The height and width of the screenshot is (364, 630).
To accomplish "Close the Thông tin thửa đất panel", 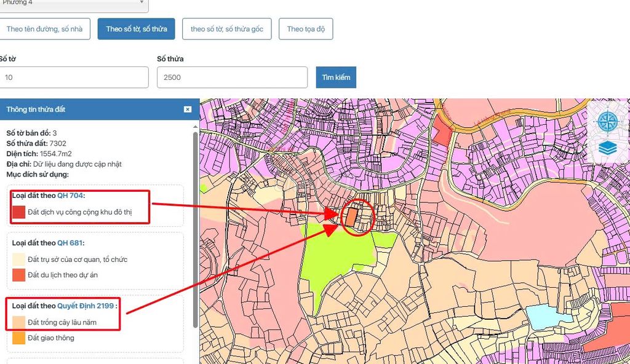I will [x=188, y=109].
